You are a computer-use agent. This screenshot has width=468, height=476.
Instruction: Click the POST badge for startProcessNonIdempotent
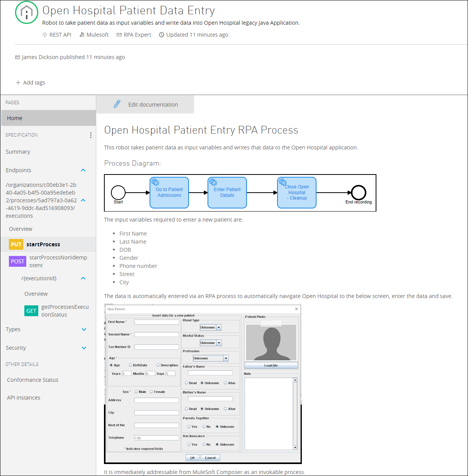click(x=17, y=261)
